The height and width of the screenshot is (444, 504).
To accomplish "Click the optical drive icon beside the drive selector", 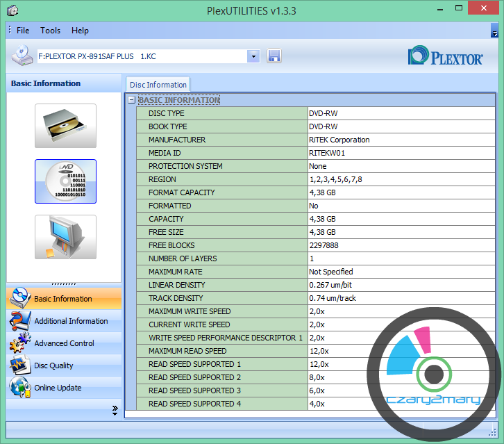I will (x=22, y=56).
